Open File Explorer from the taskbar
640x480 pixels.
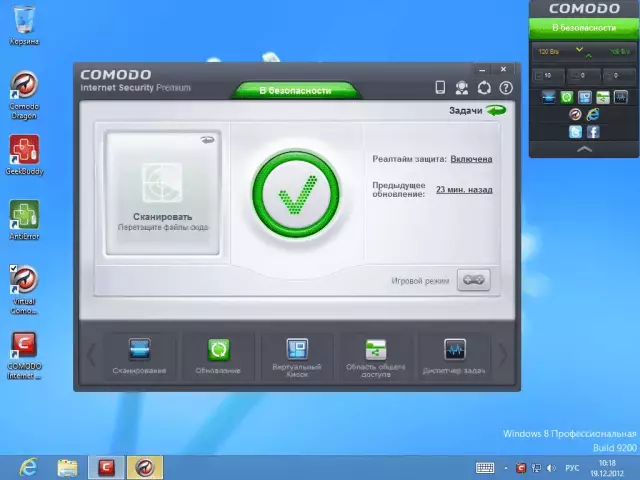pyautogui.click(x=67, y=468)
